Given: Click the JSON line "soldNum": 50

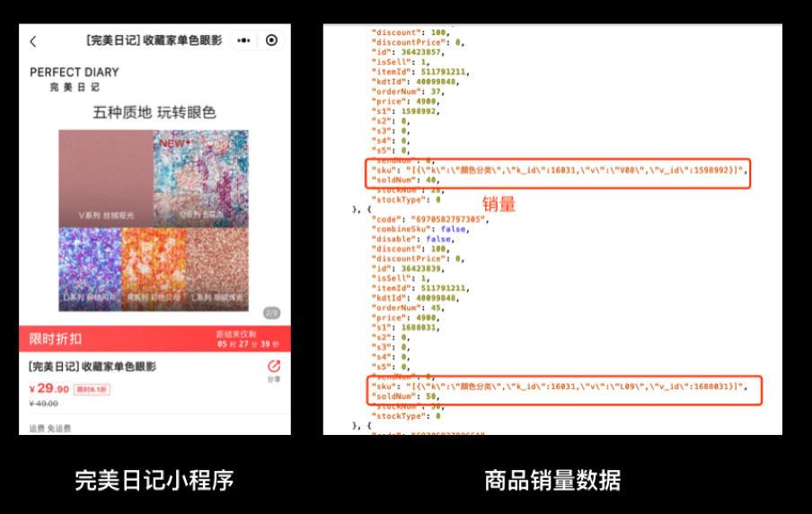Looking at the screenshot, I should 405,396.
